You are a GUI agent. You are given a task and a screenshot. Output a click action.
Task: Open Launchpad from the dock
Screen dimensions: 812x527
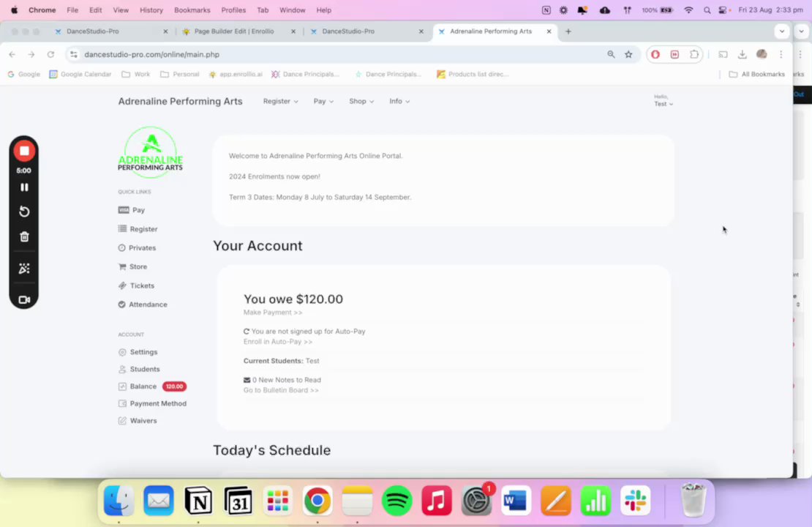point(277,501)
